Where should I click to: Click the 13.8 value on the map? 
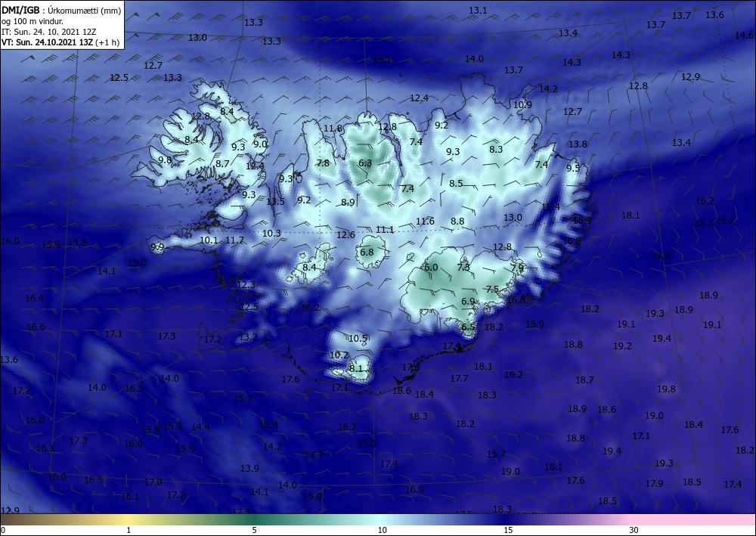click(578, 144)
